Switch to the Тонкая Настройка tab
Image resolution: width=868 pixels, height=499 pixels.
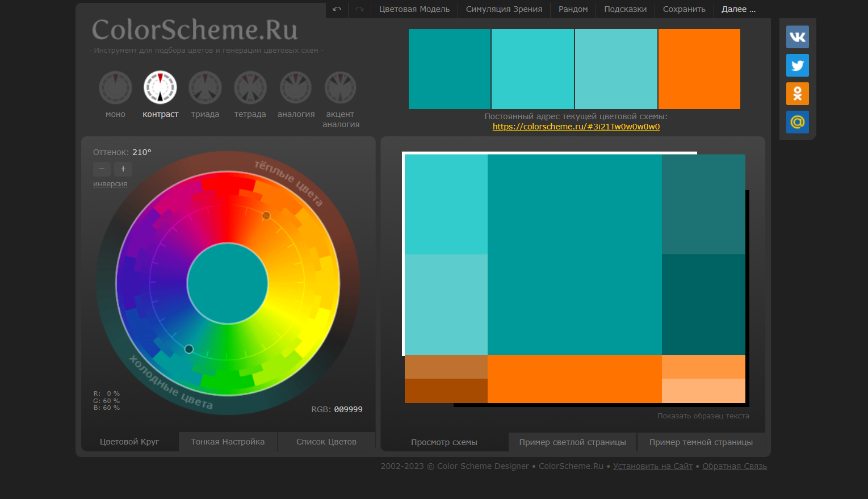click(x=228, y=442)
